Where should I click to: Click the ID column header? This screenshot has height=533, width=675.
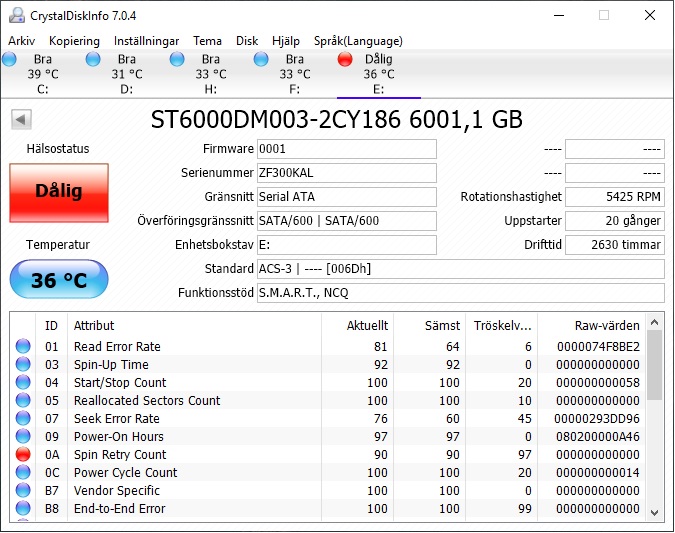point(51,325)
